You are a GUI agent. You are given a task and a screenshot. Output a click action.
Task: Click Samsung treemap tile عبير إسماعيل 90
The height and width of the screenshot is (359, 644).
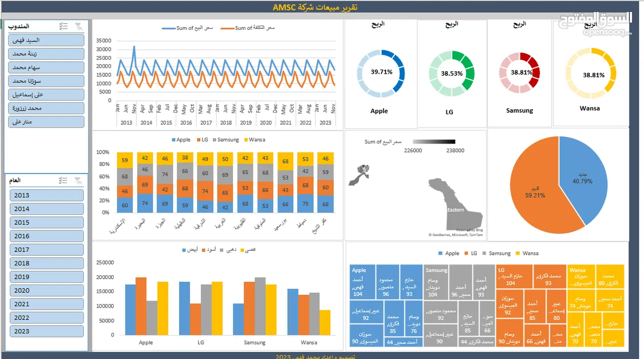click(x=441, y=335)
